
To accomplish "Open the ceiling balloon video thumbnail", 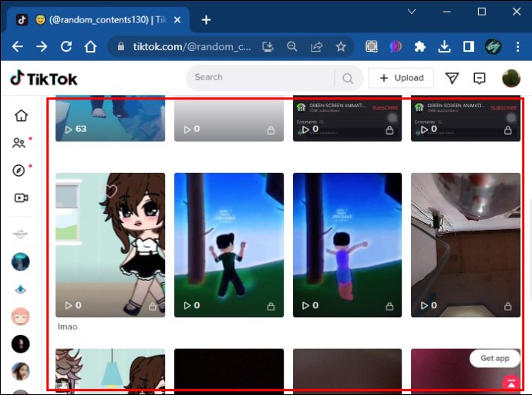I will pyautogui.click(x=466, y=245).
